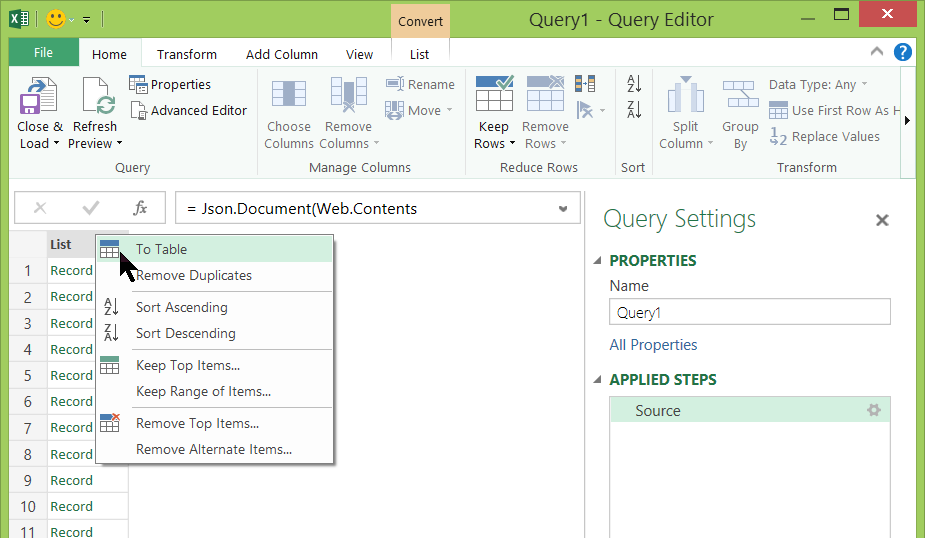Collapse the PROPERTIES section
The image size is (925, 538).
[x=598, y=261]
